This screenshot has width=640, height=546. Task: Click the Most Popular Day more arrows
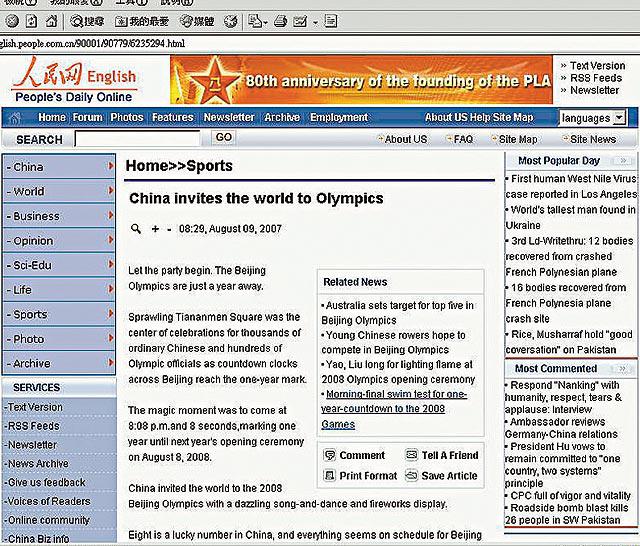pyautogui.click(x=623, y=160)
